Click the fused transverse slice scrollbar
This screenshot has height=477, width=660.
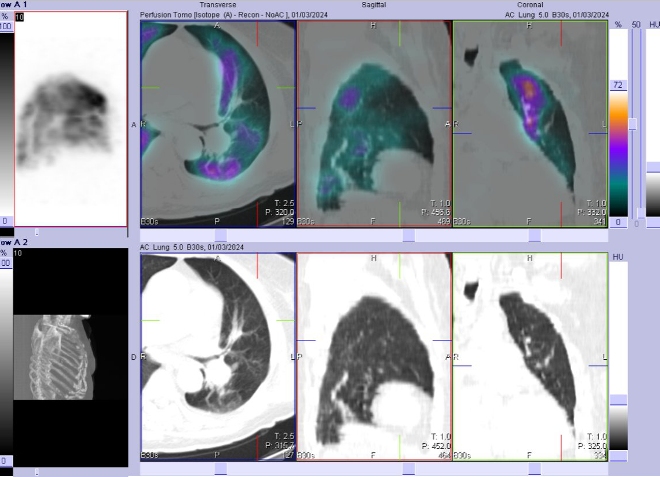pyautogui.click(x=218, y=236)
